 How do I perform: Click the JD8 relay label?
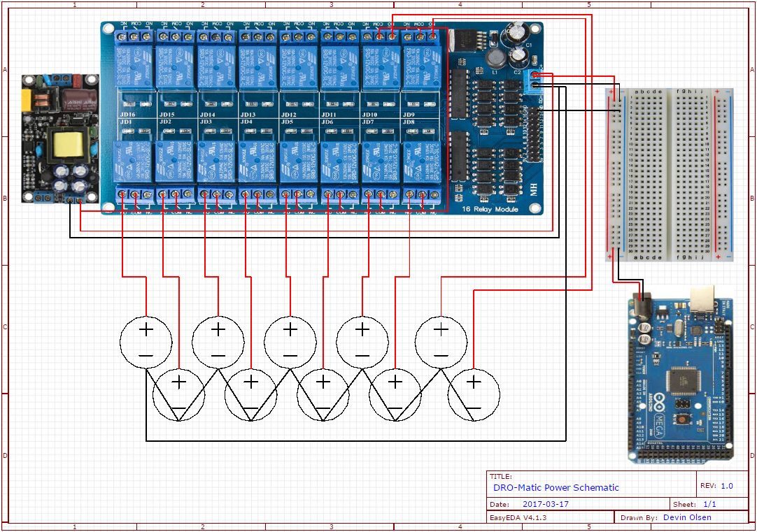[409, 122]
